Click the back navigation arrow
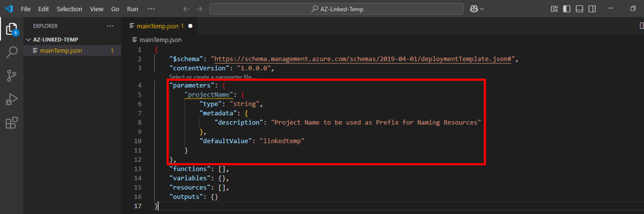This screenshot has height=214, width=644. (x=186, y=9)
